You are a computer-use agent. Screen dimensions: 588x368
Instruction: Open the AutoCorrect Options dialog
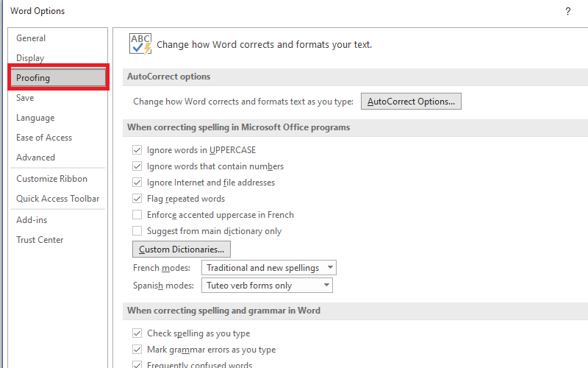click(x=411, y=102)
